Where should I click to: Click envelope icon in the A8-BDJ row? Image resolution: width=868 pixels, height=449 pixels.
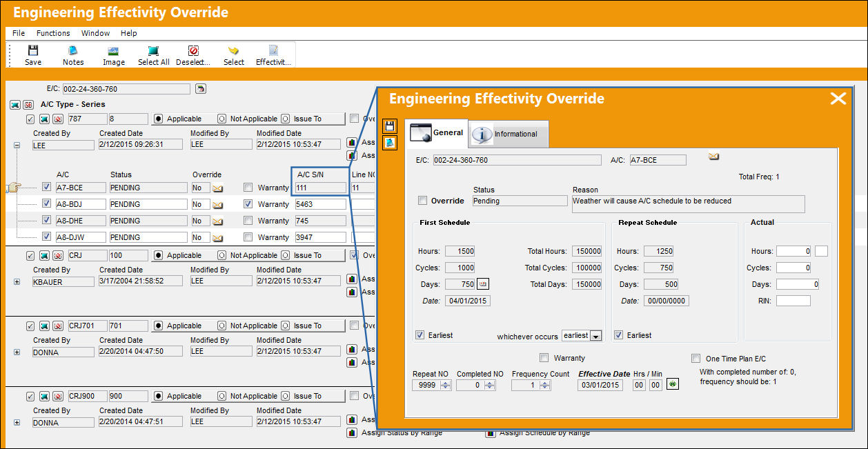coord(217,204)
